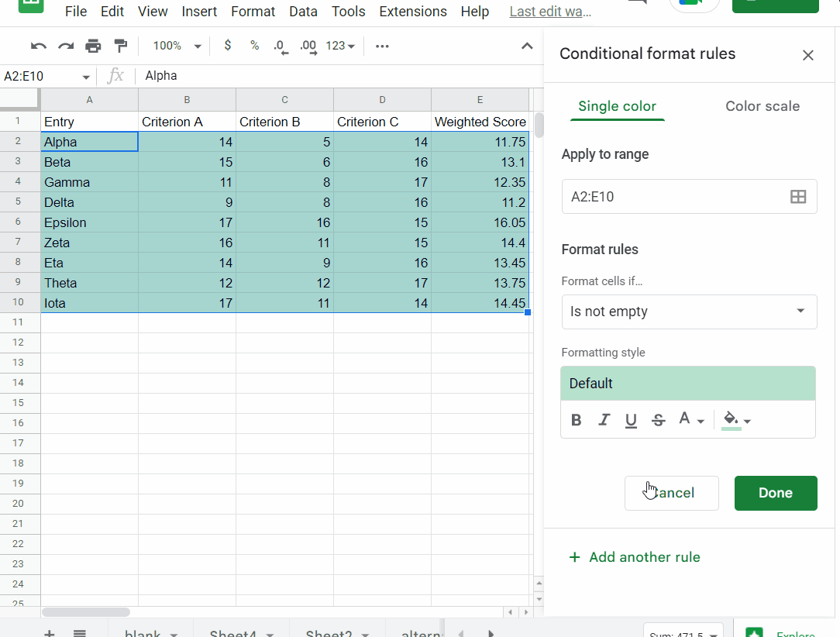840x637 pixels.
Task: Redo the last action
Action: 64,46
